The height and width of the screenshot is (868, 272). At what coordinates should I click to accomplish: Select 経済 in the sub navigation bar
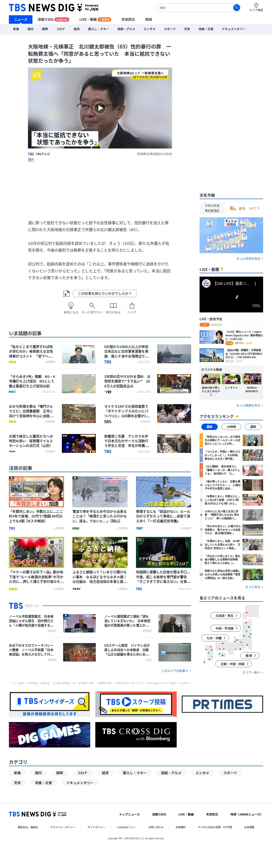coord(76,29)
